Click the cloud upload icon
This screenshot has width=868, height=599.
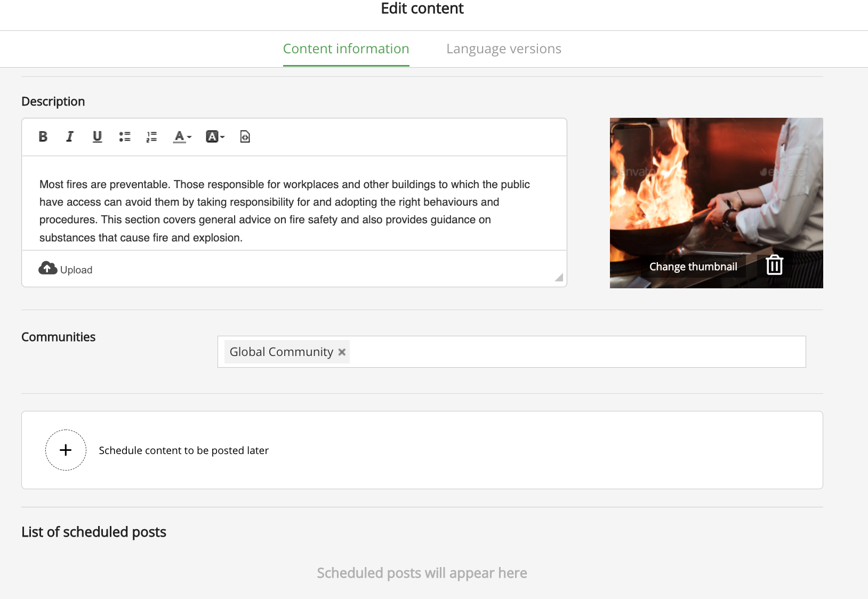[x=47, y=269]
